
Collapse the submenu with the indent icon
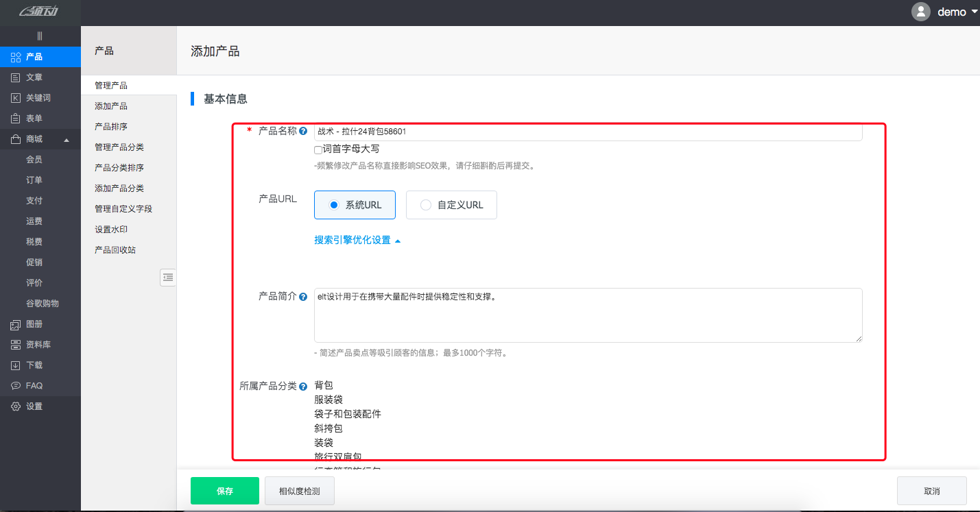tap(168, 277)
